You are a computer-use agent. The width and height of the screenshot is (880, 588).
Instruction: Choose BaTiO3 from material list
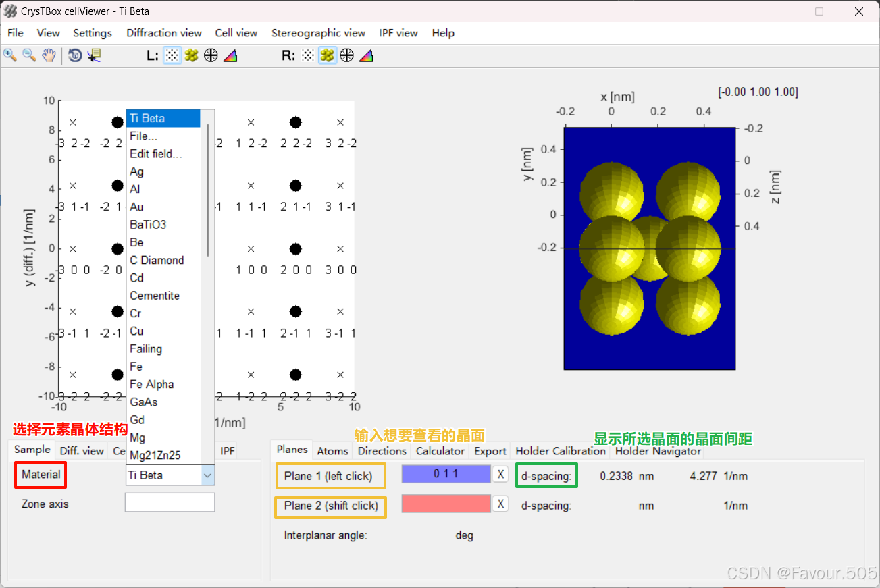tap(164, 225)
